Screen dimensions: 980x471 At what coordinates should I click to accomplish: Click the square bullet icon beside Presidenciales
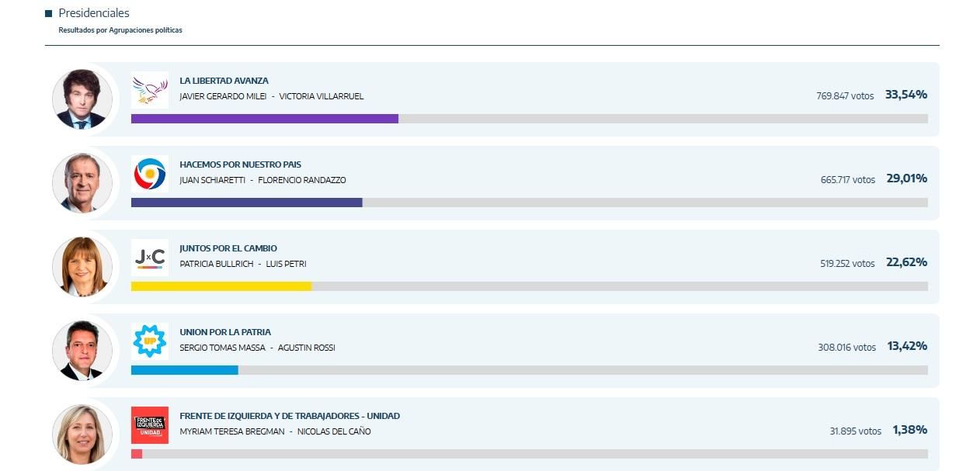tap(49, 13)
